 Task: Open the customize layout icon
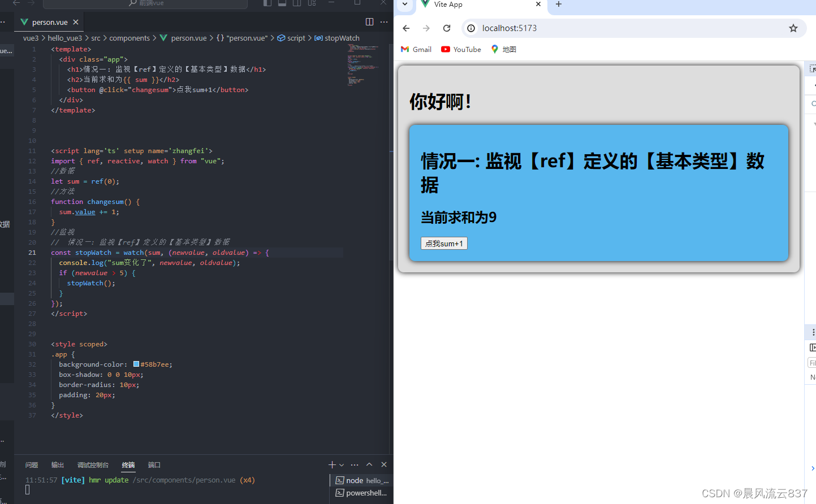(x=312, y=3)
